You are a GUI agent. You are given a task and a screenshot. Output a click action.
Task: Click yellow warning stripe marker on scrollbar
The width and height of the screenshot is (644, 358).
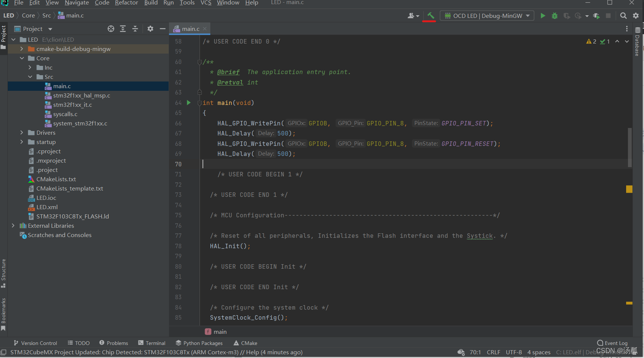[629, 189]
